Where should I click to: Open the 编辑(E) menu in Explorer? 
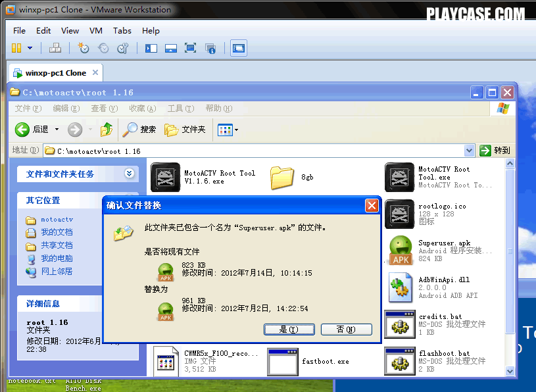pyautogui.click(x=66, y=109)
